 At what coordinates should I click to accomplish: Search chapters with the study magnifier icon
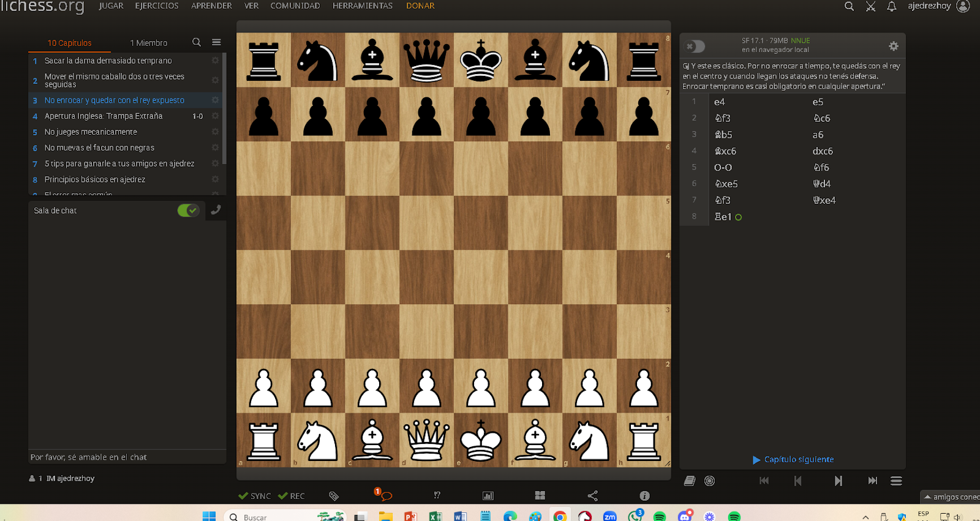point(197,42)
